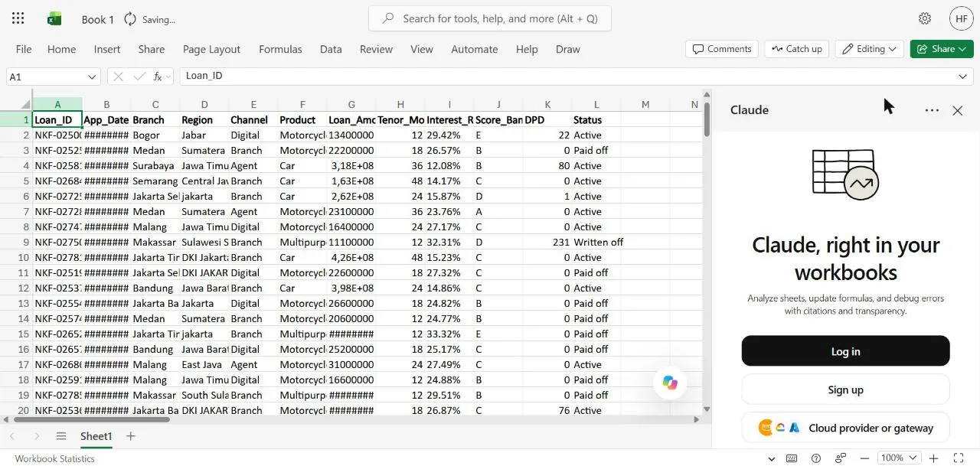980x466 pixels.
Task: Select the Region cell reading East Java
Action: click(204, 364)
